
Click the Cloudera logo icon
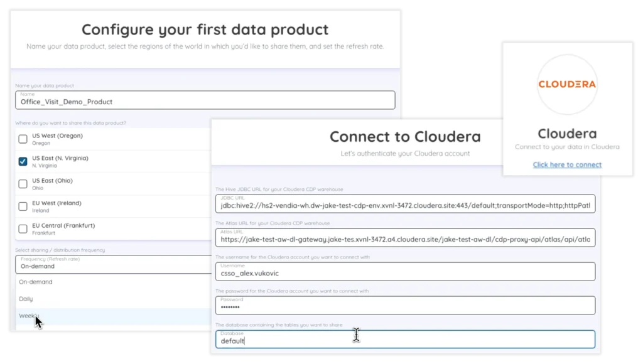coord(567,85)
